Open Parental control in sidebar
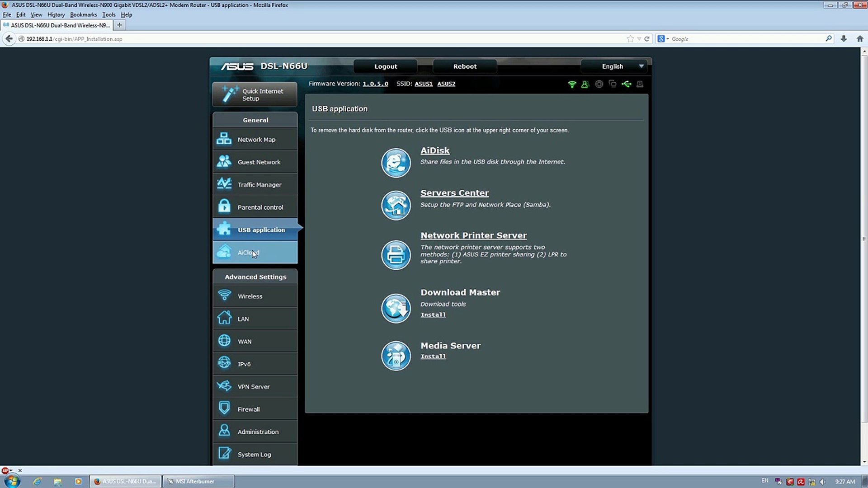Screen dimensions: 868x488 pyautogui.click(x=255, y=207)
